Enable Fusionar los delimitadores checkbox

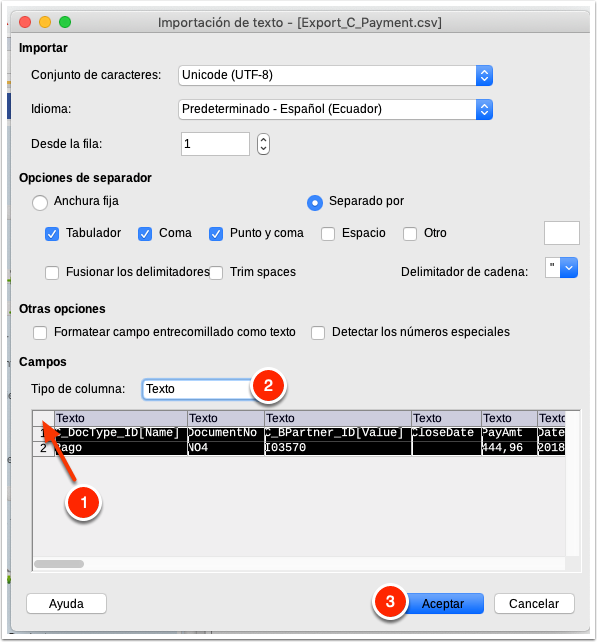(52, 273)
